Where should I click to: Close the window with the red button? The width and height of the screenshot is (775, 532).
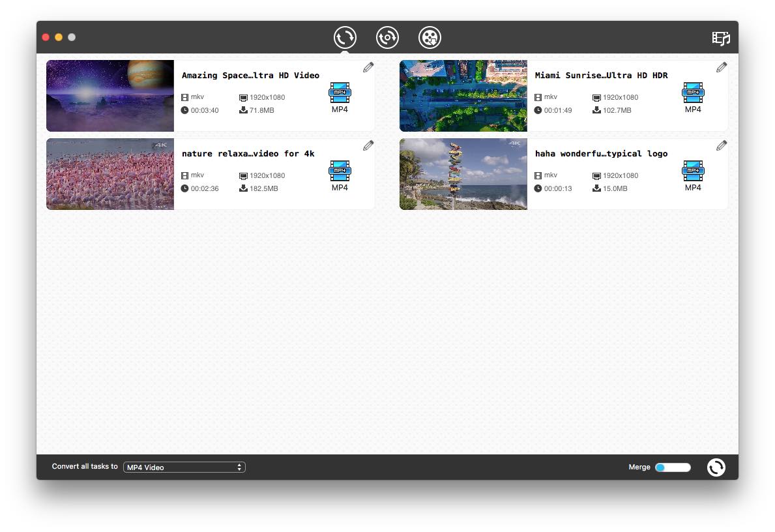point(46,37)
